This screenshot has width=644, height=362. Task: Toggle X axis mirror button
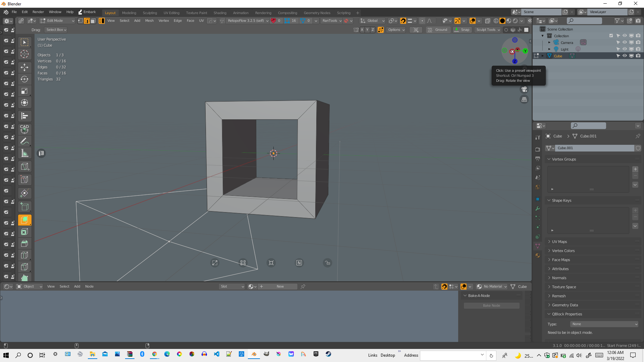click(x=362, y=30)
